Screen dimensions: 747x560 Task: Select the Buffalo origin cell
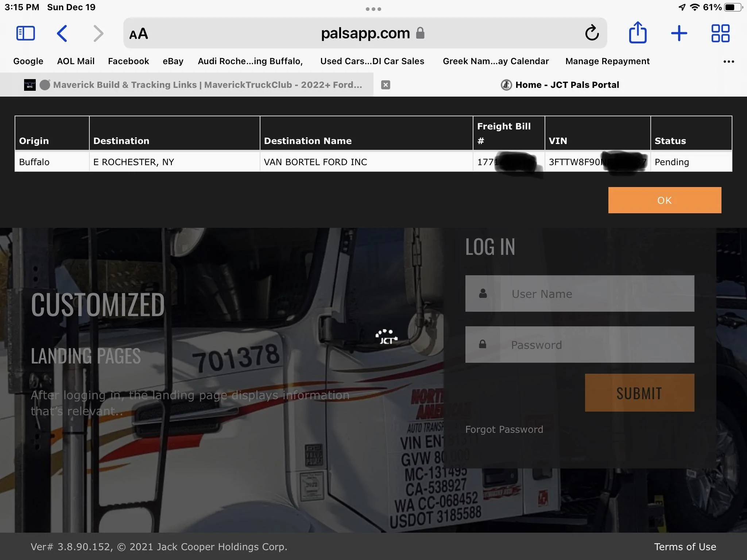(x=52, y=162)
